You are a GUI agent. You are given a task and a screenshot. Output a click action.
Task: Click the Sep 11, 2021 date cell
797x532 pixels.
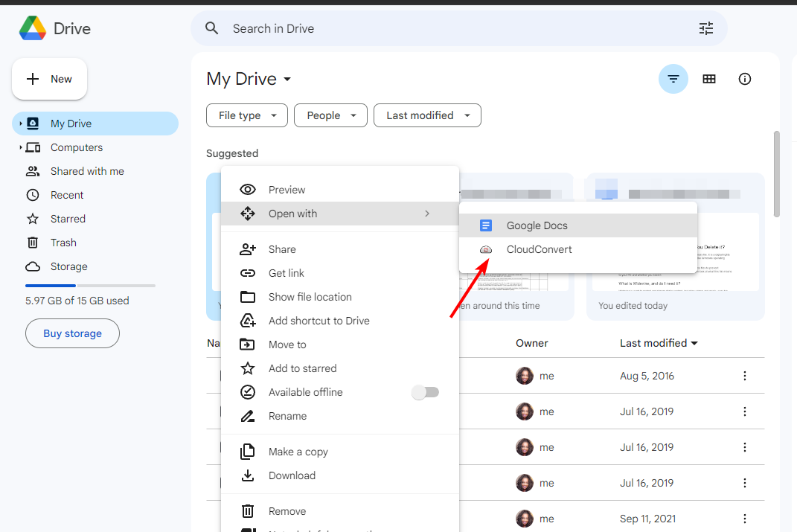click(647, 519)
